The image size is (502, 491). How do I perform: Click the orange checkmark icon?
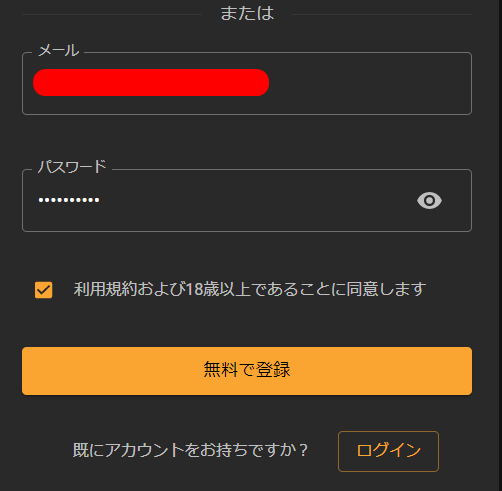click(44, 290)
